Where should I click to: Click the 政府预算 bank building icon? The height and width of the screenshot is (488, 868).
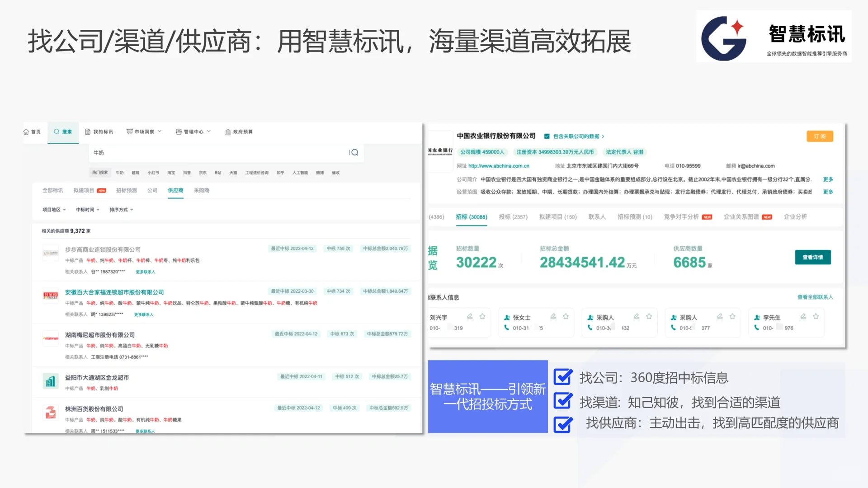pos(228,132)
